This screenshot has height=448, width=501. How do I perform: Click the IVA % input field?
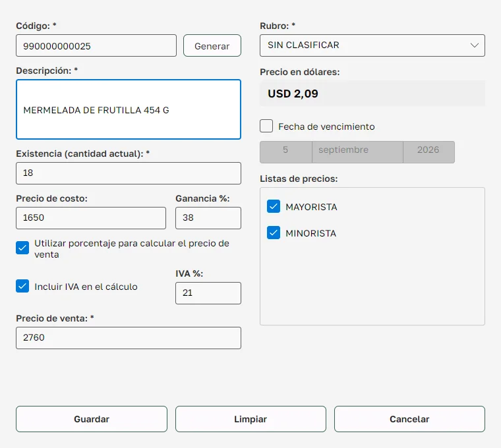point(208,293)
